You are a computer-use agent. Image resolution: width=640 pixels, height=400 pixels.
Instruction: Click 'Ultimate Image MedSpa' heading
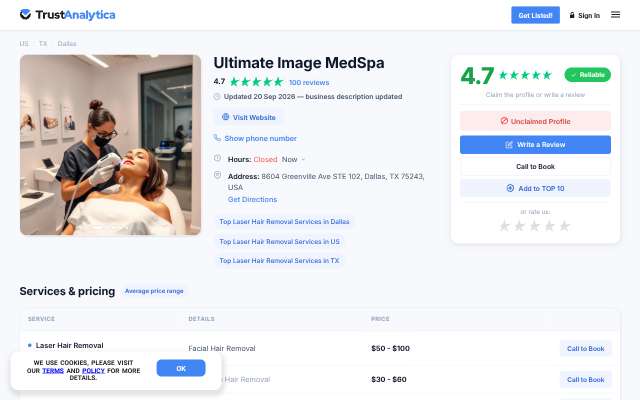(299, 63)
